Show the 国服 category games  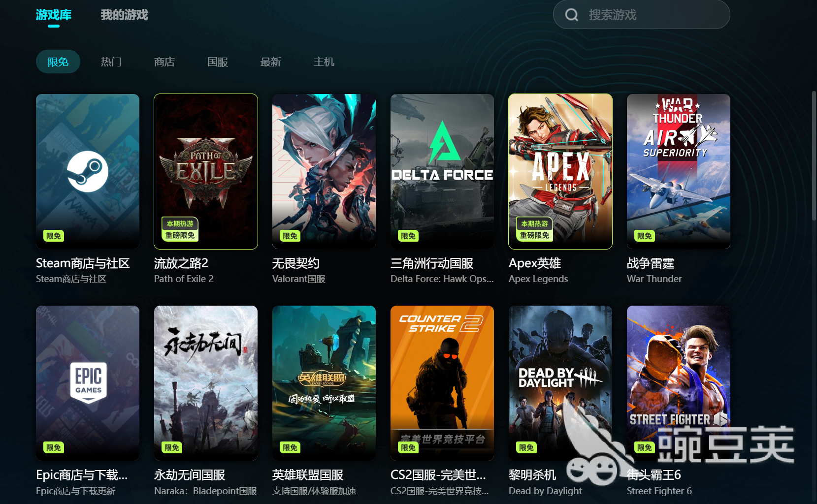click(x=218, y=62)
